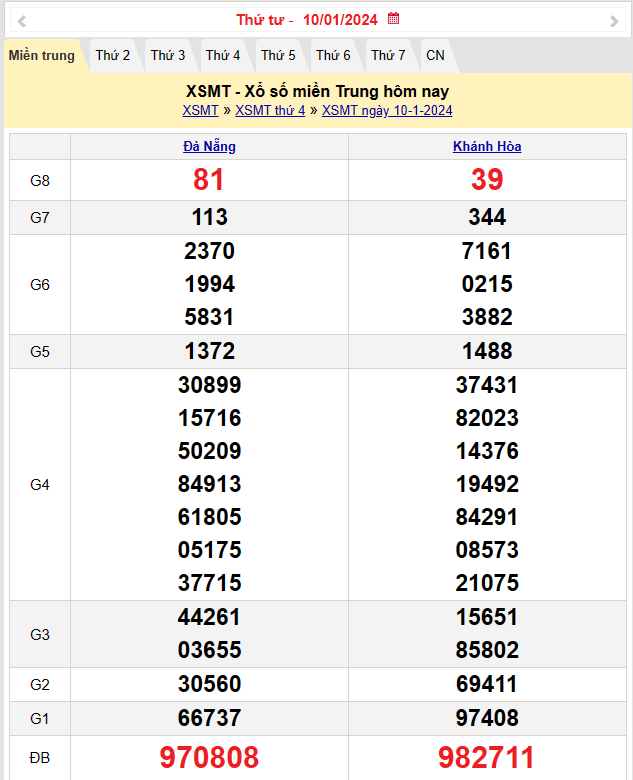Click the date text 10/01/2024
This screenshot has height=780, width=633.
pos(340,20)
